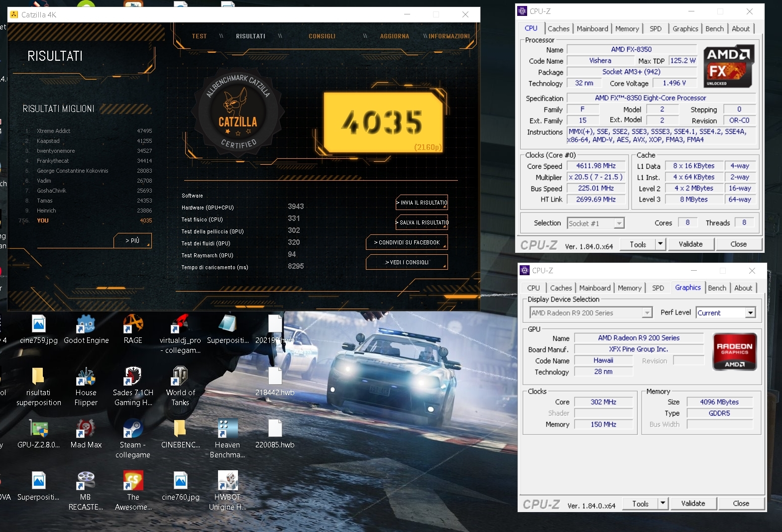Screen dimensions: 782x532
Task: Click the PIÙ button under results list
Action: pos(132,240)
